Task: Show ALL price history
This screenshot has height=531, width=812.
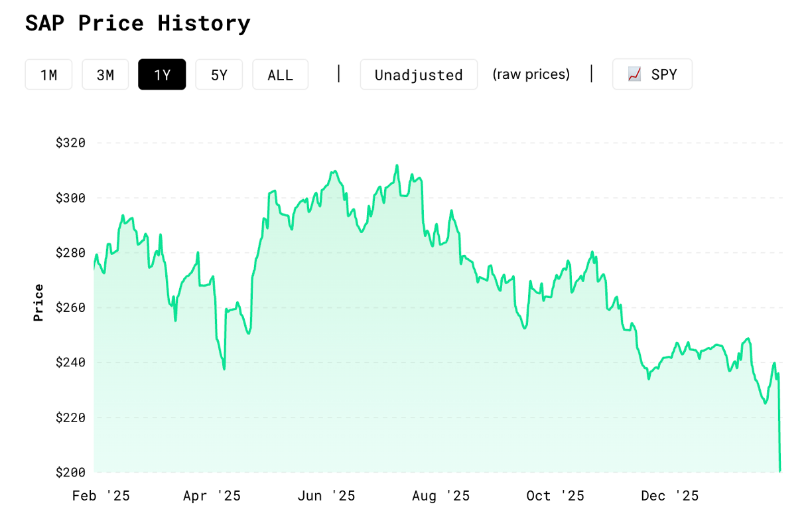Action: [x=280, y=74]
